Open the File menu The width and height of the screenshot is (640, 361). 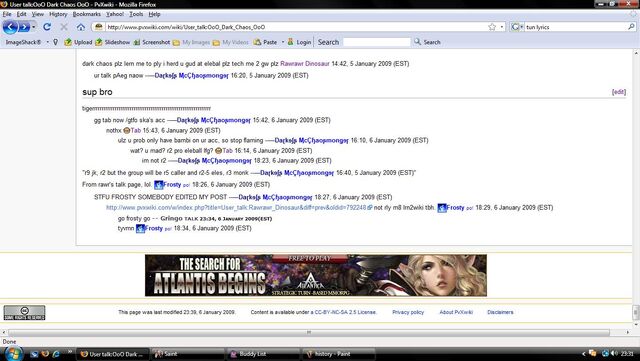coord(7,14)
